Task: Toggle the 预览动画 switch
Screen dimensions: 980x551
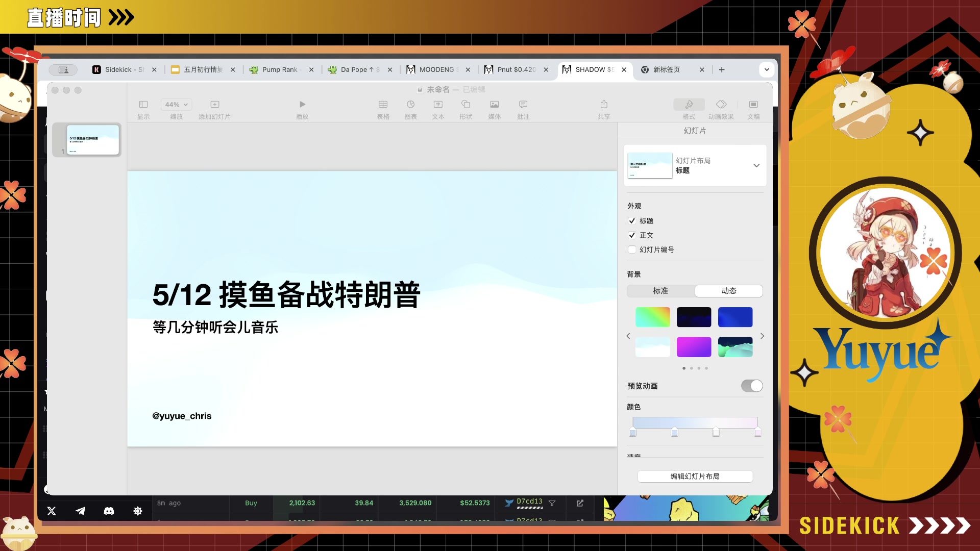Action: coord(752,386)
